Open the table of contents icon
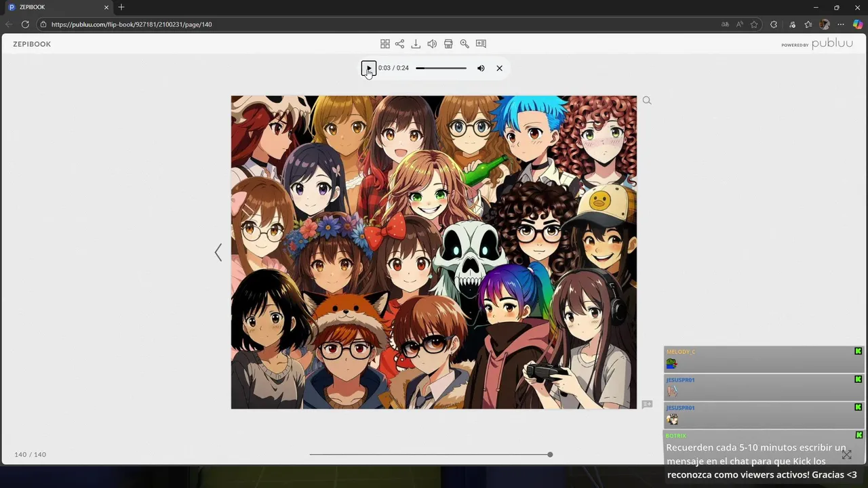Viewport: 868px width, 488px height. pos(481,43)
